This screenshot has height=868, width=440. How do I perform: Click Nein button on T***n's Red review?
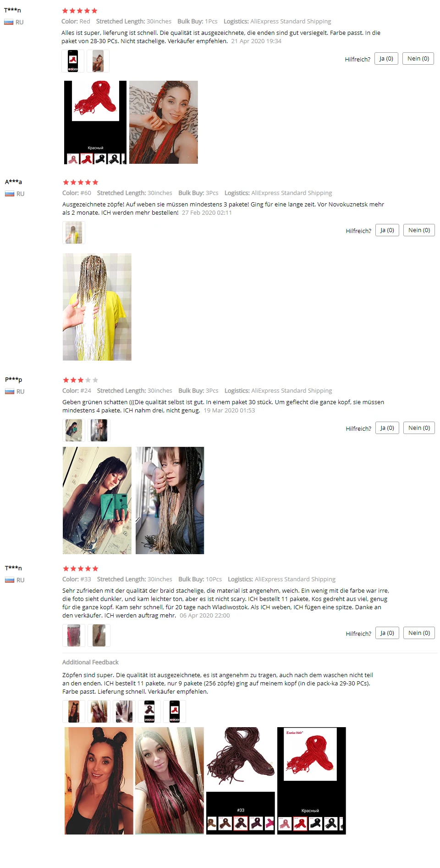(418, 59)
